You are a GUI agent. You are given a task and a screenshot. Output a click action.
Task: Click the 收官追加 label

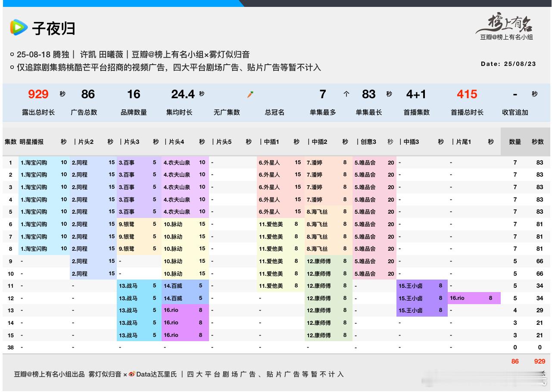(x=515, y=112)
